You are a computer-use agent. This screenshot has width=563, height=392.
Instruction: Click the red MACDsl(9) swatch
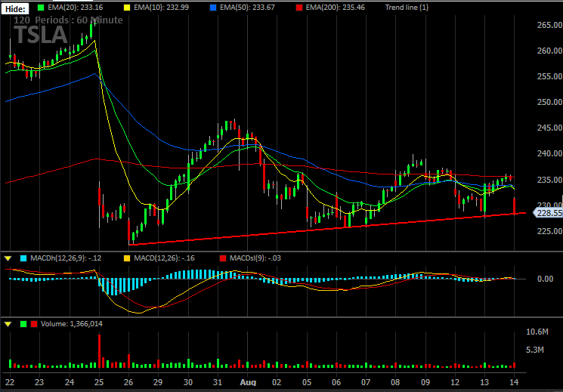pyautogui.click(x=223, y=258)
